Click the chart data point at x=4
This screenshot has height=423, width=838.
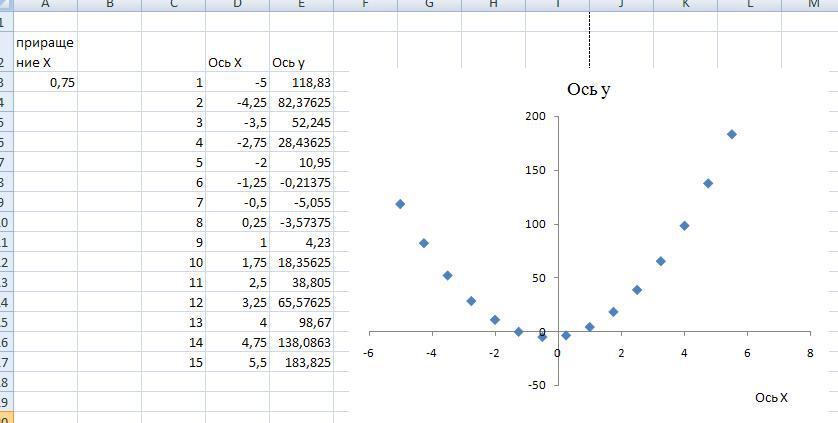(684, 226)
